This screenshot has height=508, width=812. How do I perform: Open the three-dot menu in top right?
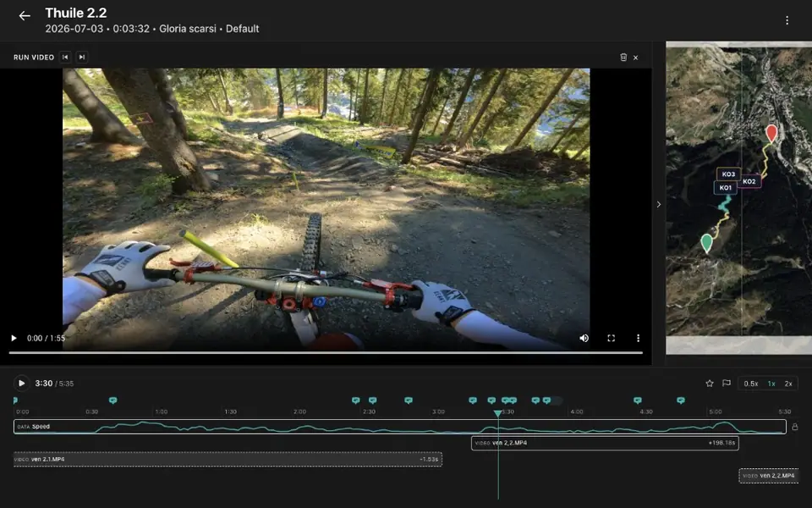787,20
